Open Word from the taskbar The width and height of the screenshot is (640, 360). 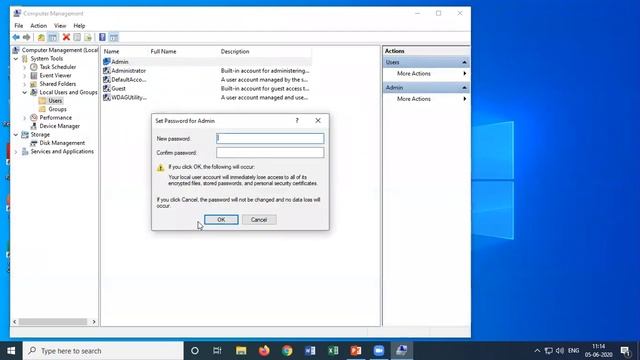click(310, 351)
